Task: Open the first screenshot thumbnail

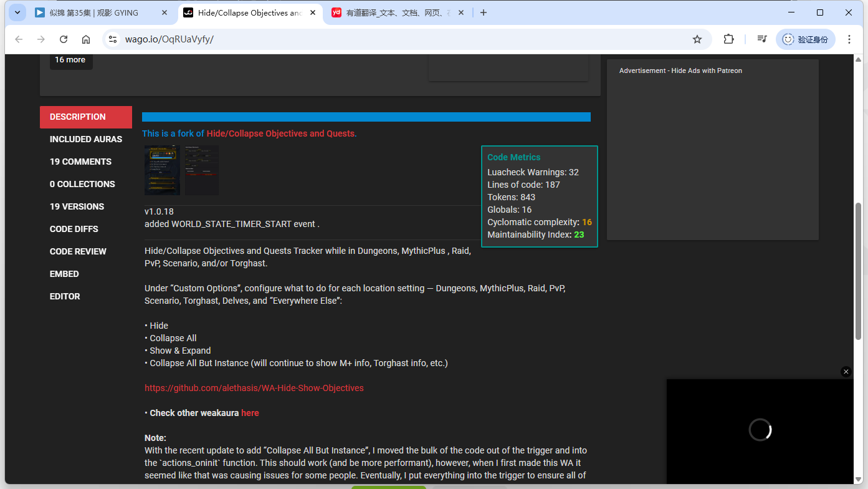Action: coord(162,170)
